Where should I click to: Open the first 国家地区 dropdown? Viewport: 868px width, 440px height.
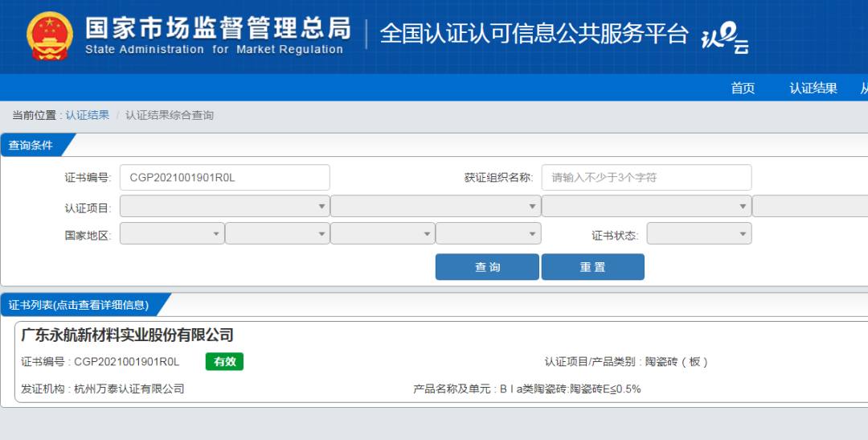[x=172, y=233]
